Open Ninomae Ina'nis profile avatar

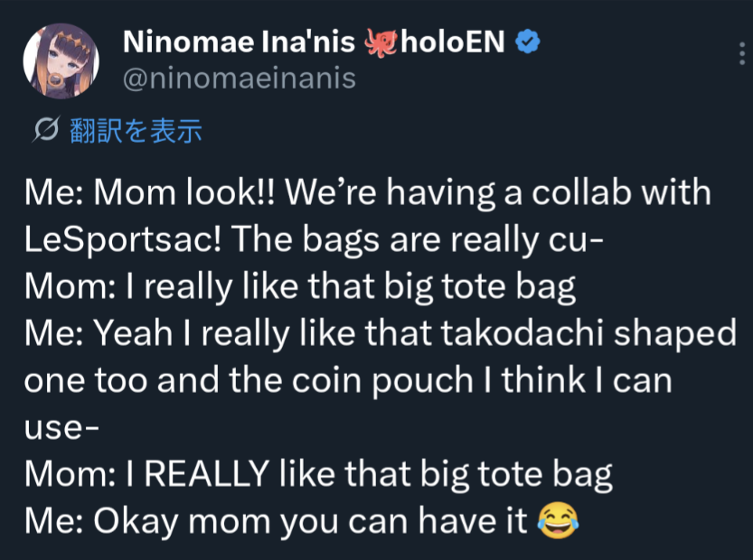point(61,61)
